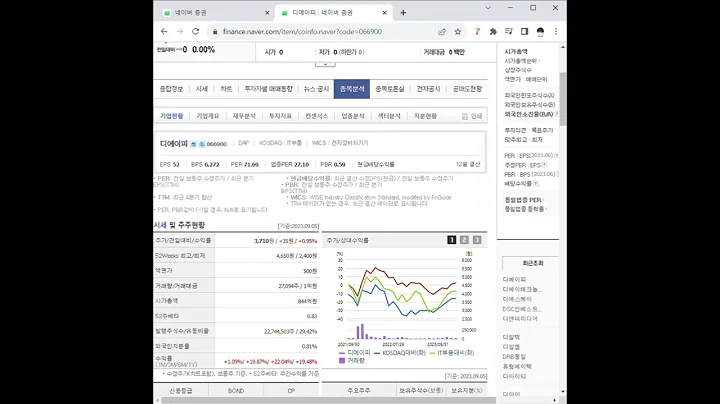Open the 투자자별 매매동향 tab
The width and height of the screenshot is (720, 404).
(268, 89)
